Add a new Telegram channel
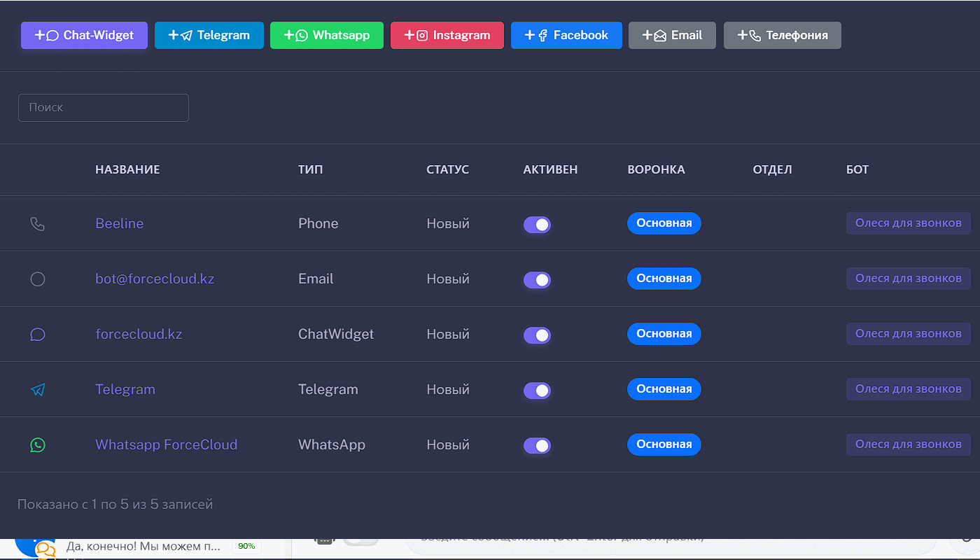The height and width of the screenshot is (560, 980). (x=209, y=36)
